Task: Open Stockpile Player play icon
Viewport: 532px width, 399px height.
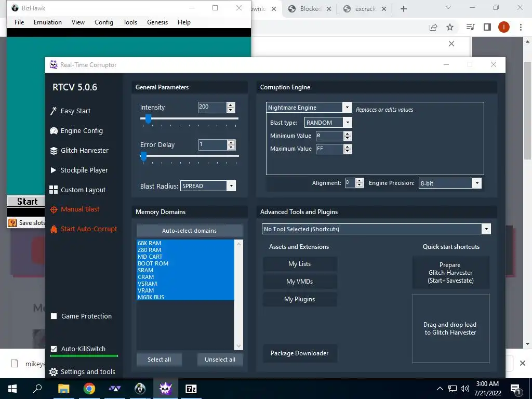Action: pos(54,170)
